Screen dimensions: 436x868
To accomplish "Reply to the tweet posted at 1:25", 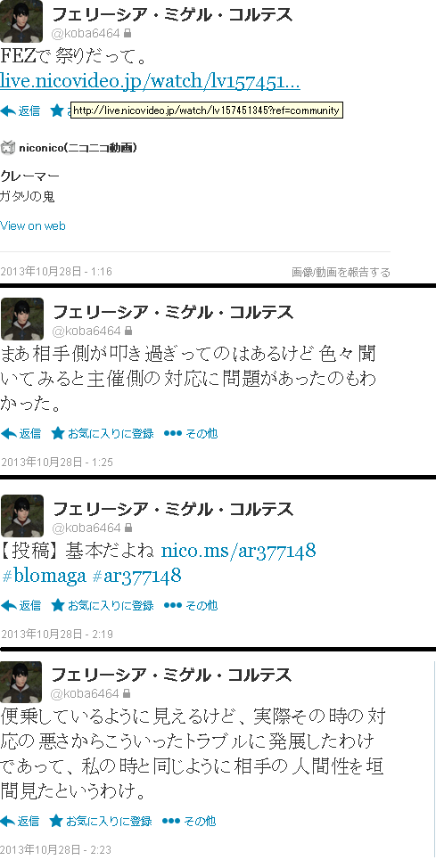I will [x=21, y=433].
